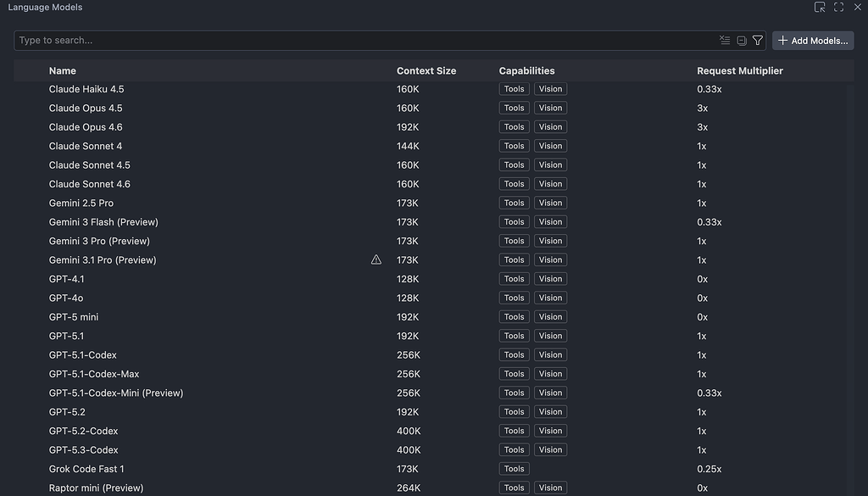This screenshot has width=868, height=496.
Task: Click the 0.25x multiplier for Grok Code Fast 1
Action: coord(709,469)
